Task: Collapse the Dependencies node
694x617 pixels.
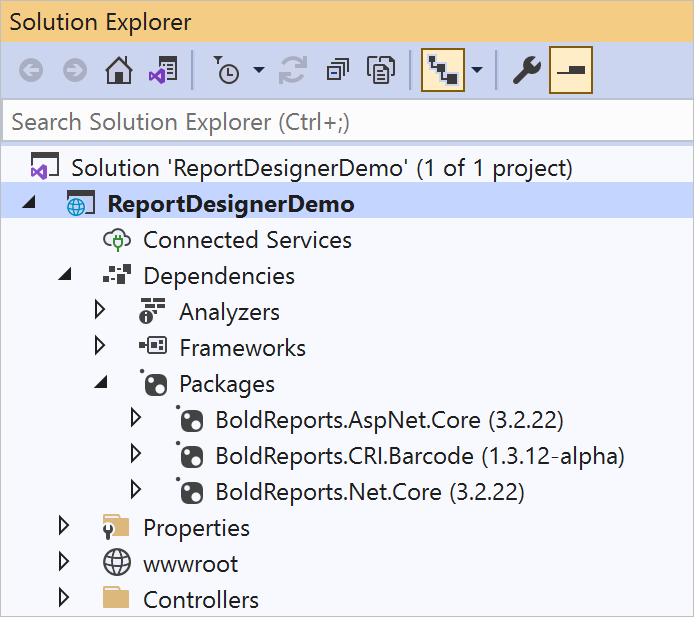Action: 65,274
